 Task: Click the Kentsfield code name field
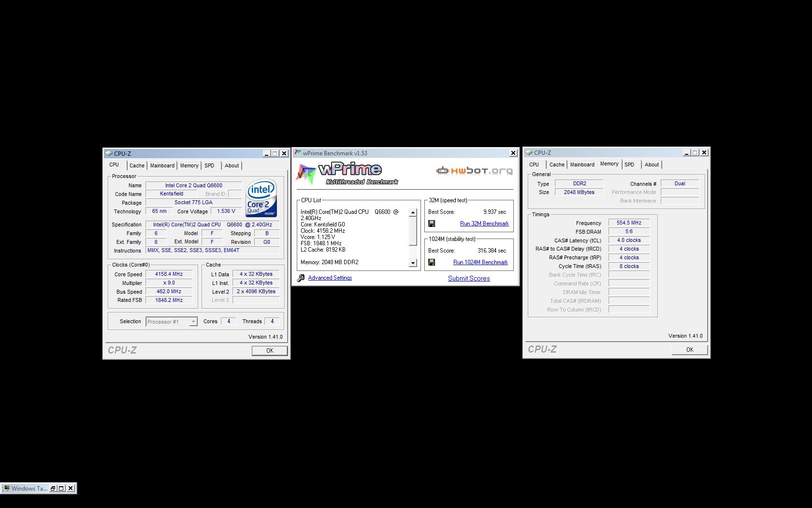(171, 194)
